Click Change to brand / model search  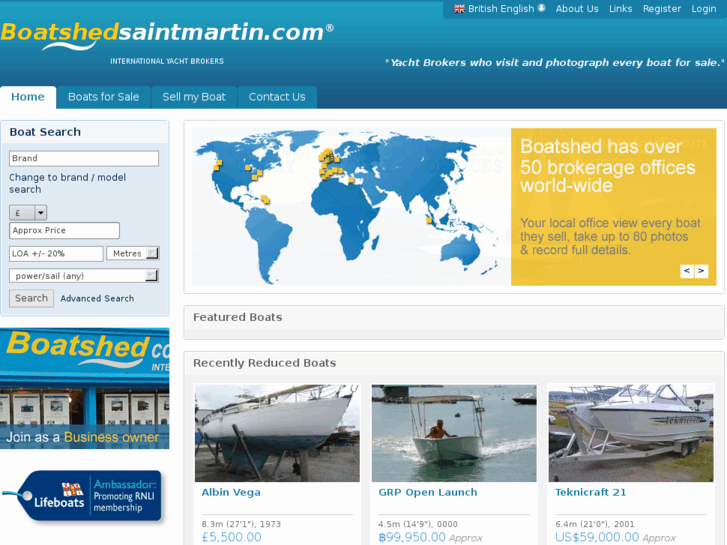(67, 183)
